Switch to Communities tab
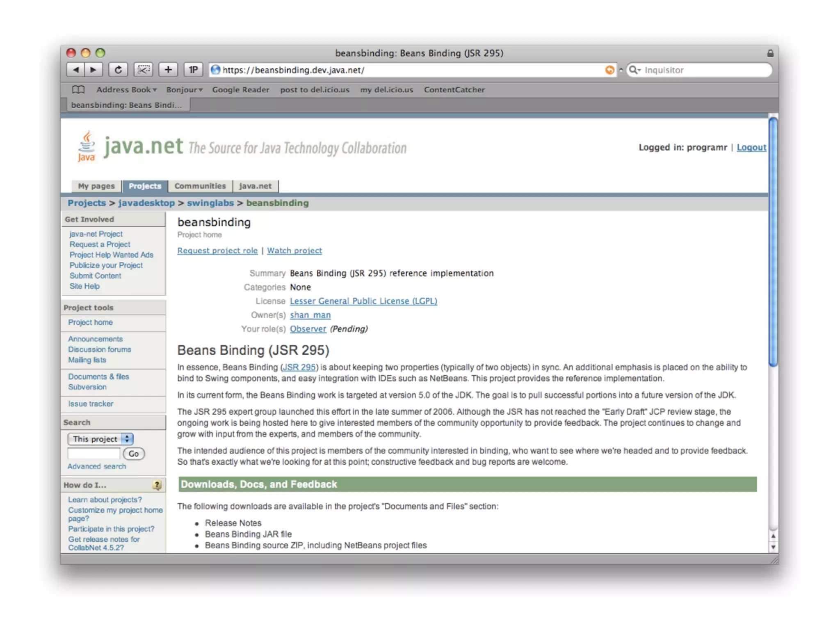The height and width of the screenshot is (630, 840). pyautogui.click(x=200, y=186)
